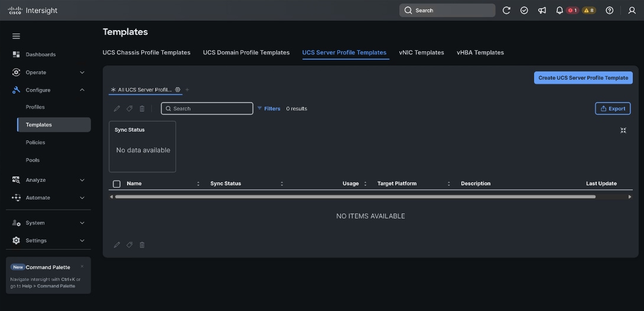Click the Cisco Intersight logo
Viewport: 644px width, 311px height.
pyautogui.click(x=32, y=10)
